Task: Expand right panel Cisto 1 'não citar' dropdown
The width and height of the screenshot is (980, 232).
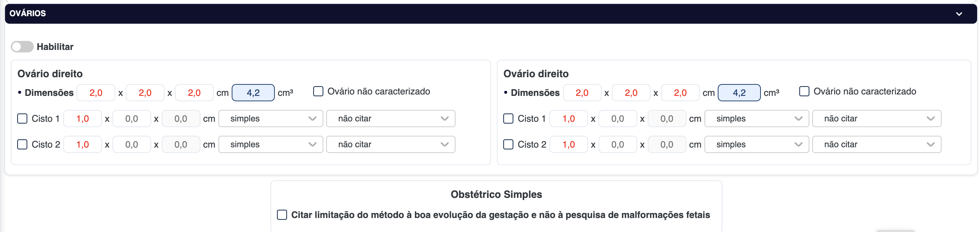Action: point(876,119)
